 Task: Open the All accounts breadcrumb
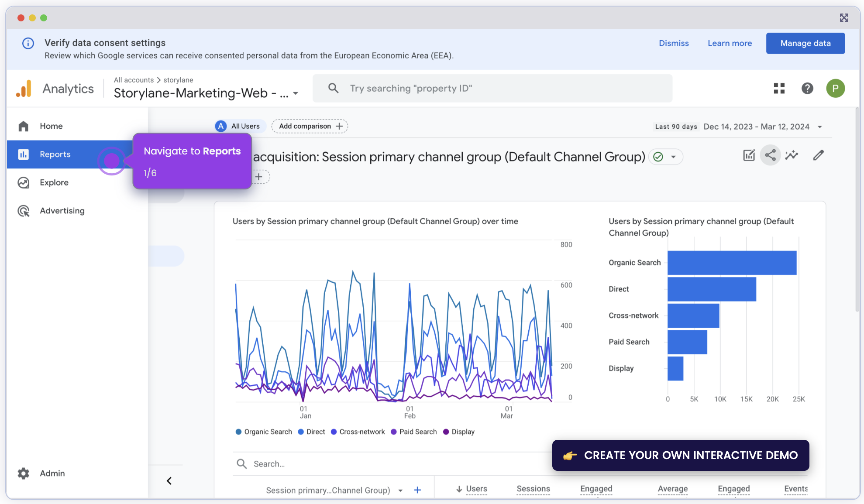134,80
